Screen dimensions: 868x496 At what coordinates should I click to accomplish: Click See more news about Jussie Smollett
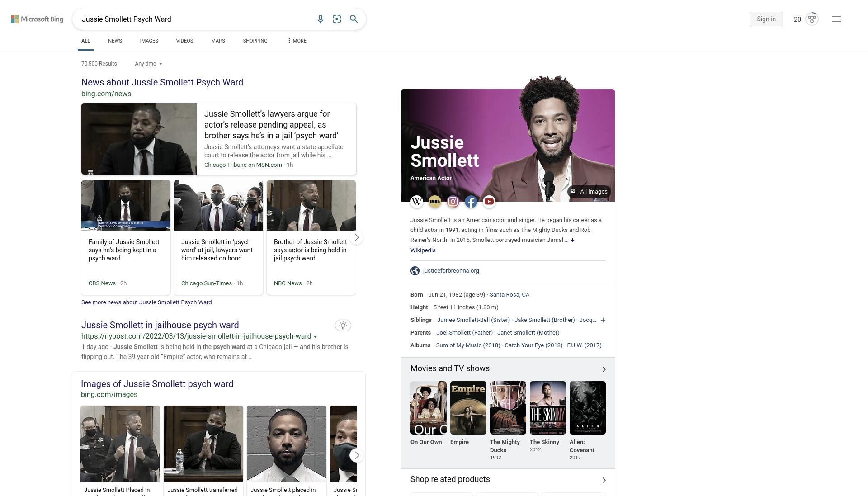(x=146, y=302)
